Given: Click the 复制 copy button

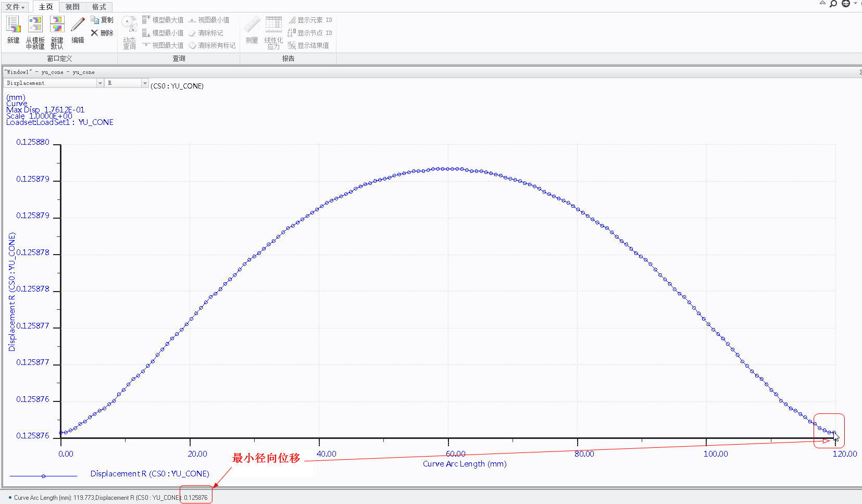Looking at the screenshot, I should tap(102, 20).
